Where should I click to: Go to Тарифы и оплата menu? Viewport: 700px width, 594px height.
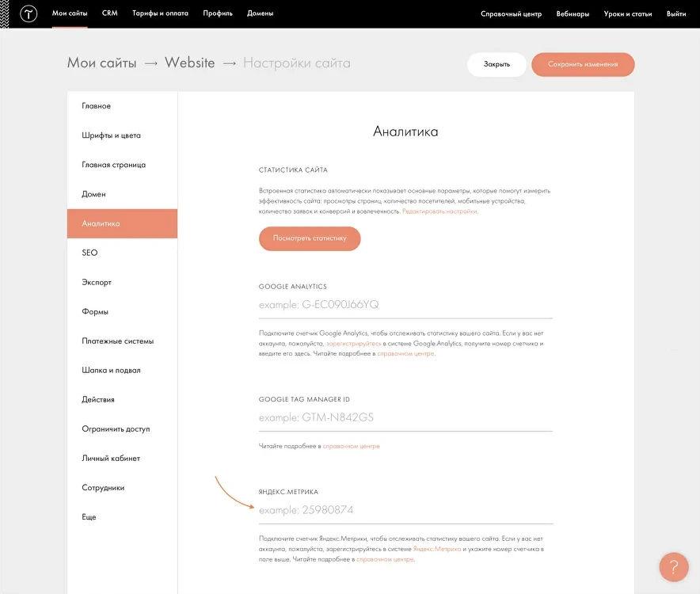click(160, 13)
